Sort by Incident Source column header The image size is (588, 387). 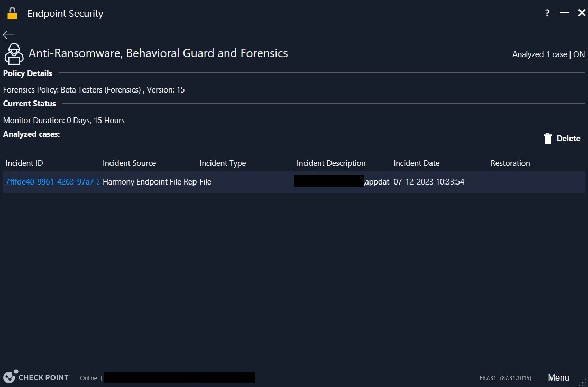(x=129, y=163)
